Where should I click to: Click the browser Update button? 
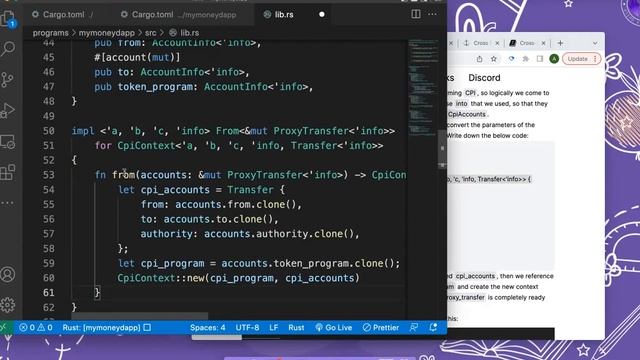click(581, 59)
